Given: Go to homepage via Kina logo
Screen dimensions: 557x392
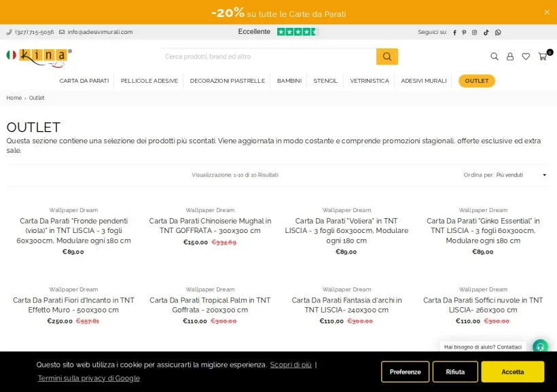Looking at the screenshot, I should 39,58.
